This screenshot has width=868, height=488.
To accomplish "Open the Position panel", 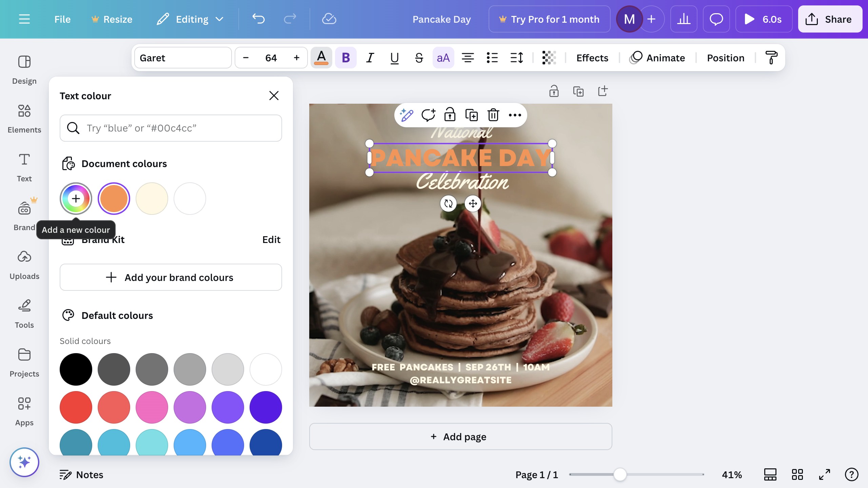I will [x=726, y=58].
